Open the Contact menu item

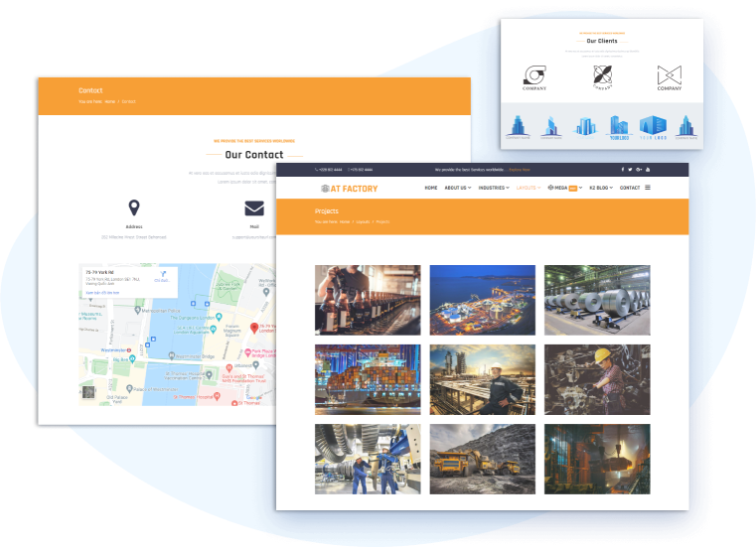[x=630, y=188]
